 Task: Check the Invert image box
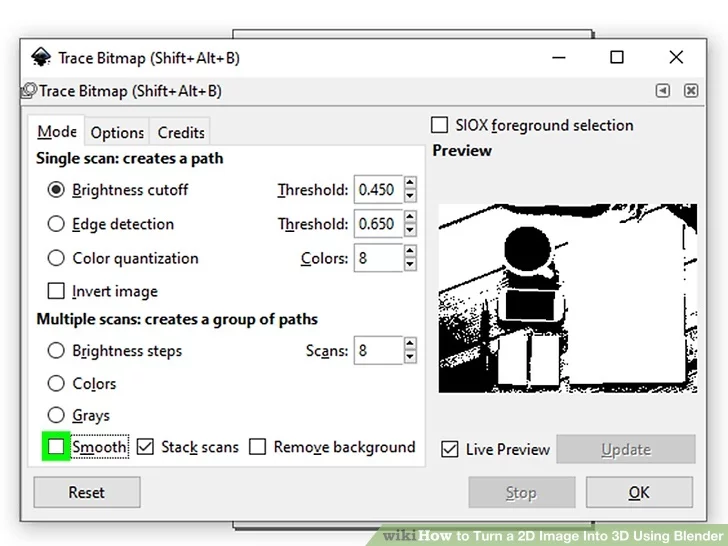click(57, 292)
